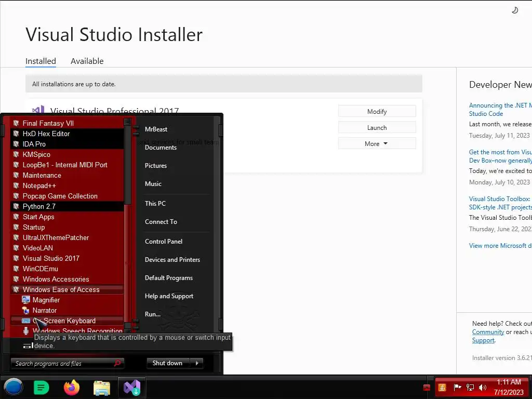The height and width of the screenshot is (399, 532).
Task: Open the MrBeast user folder
Action: (x=156, y=129)
